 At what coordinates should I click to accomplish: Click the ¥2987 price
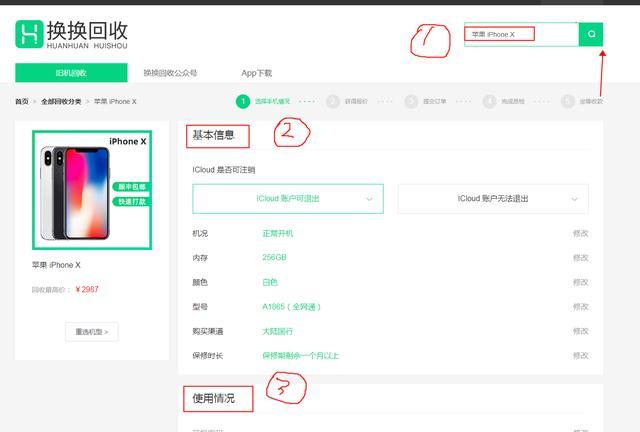[87, 289]
